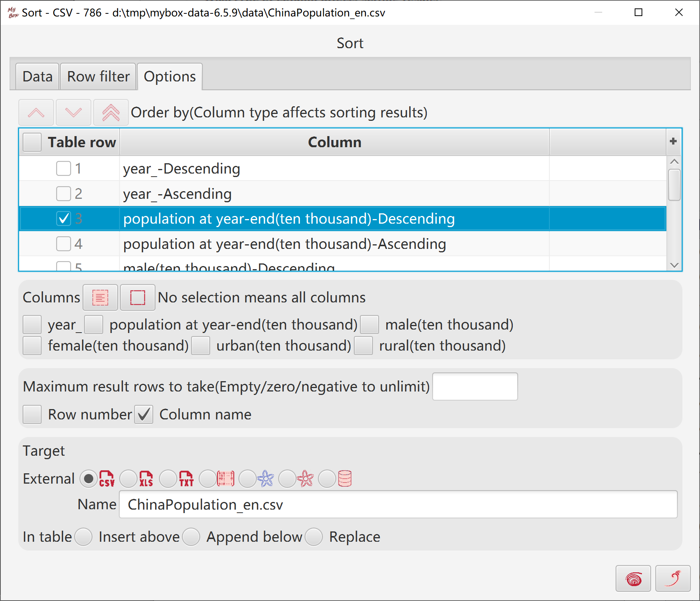Select the blue flower target radio
Viewport: 700px width, 601px height.
(x=248, y=479)
